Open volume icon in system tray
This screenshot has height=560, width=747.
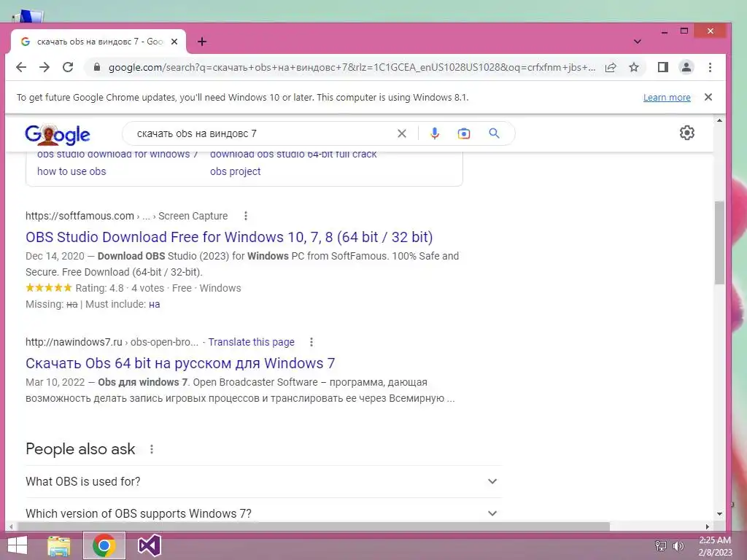(678, 546)
